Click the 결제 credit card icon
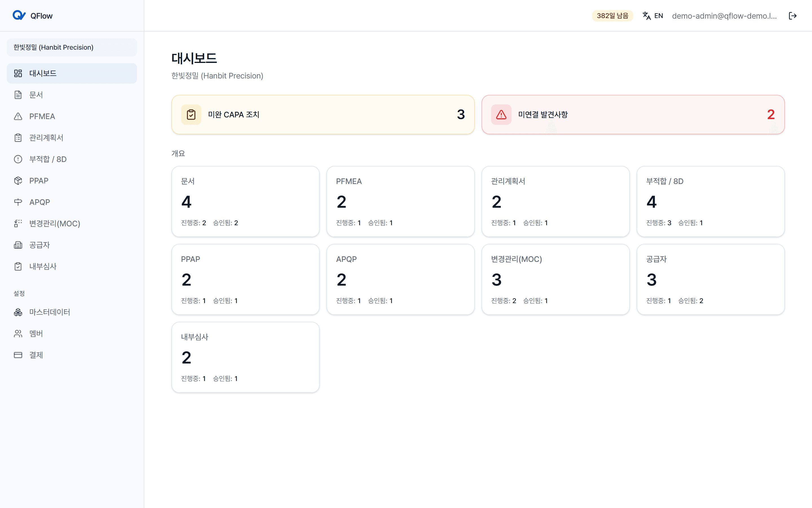The image size is (812, 508). [18, 355]
